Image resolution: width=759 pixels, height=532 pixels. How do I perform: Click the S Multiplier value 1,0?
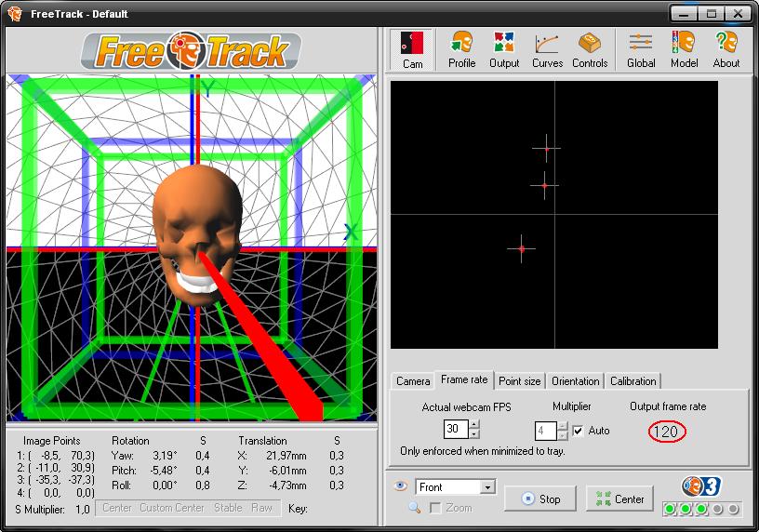click(x=83, y=510)
